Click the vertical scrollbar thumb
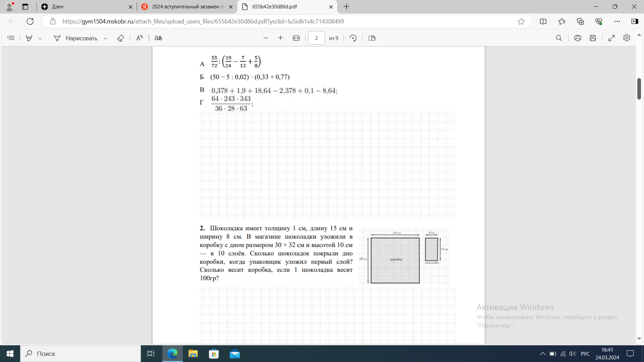Image resolution: width=644 pixels, height=362 pixels. [x=639, y=89]
